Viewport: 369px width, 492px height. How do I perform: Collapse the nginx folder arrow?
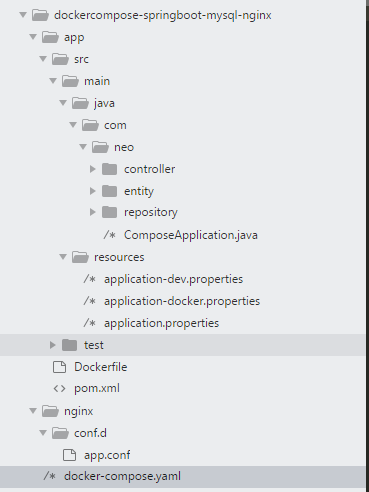(x=33, y=411)
